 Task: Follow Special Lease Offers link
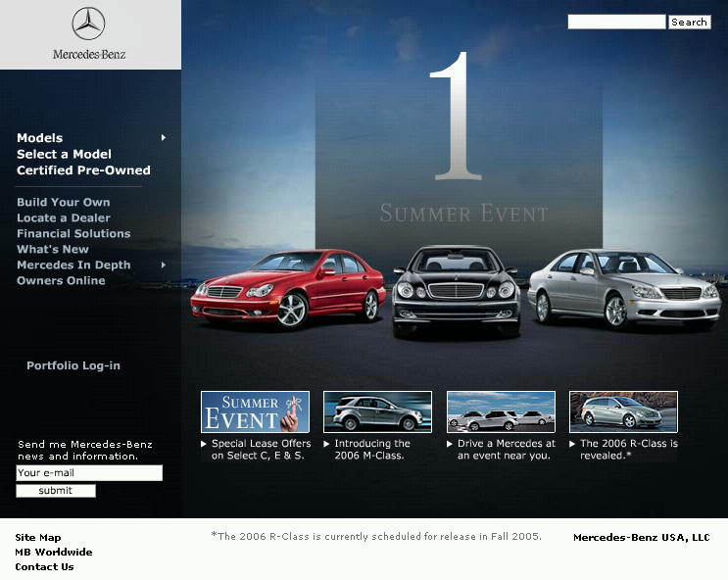point(261,450)
